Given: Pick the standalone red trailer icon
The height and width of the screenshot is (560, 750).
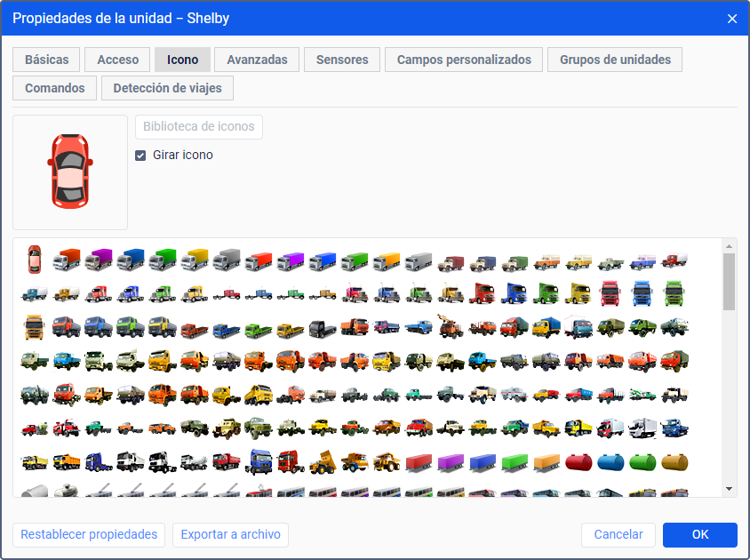Looking at the screenshot, I should (x=419, y=462).
